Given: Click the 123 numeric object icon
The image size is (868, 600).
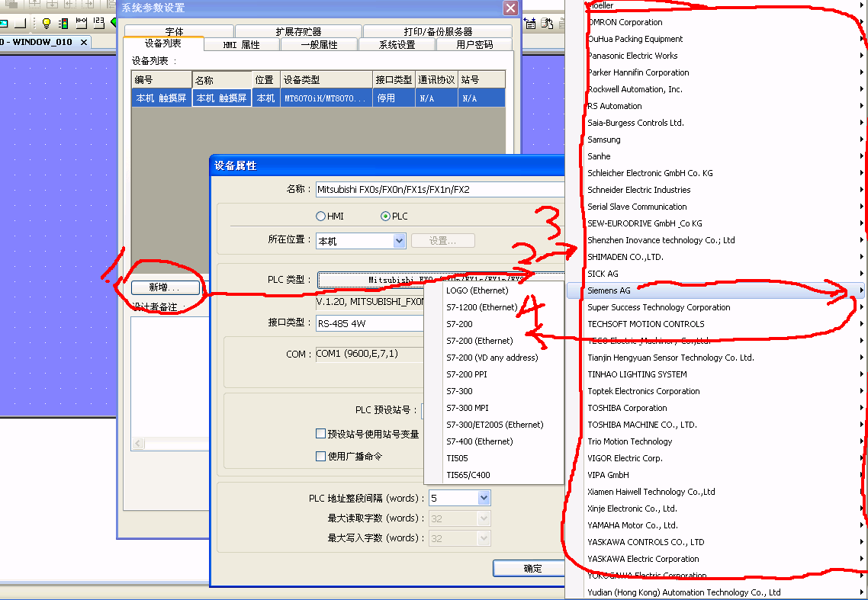Looking at the screenshot, I should (x=98, y=24).
